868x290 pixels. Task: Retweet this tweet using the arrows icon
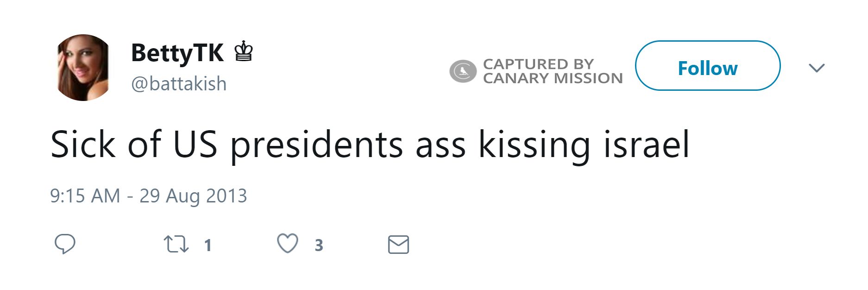[x=176, y=244]
